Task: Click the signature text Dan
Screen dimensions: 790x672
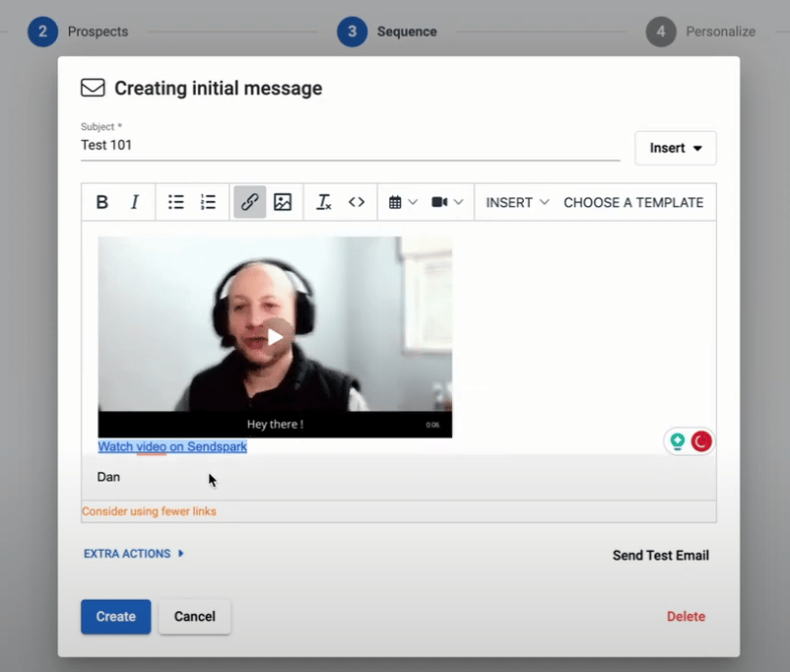Action: coord(108,477)
